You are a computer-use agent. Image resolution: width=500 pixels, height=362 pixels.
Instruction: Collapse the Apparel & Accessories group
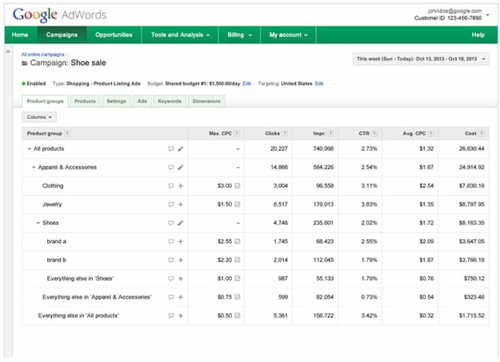[x=34, y=168]
